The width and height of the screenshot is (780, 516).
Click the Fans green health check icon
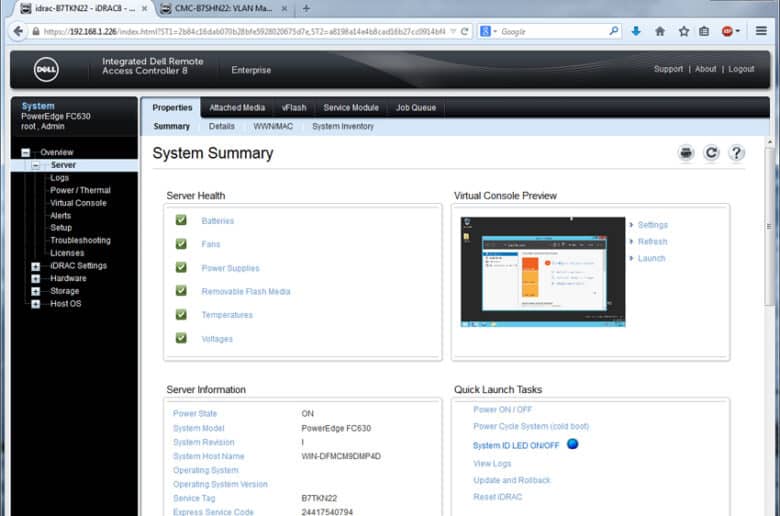[181, 244]
